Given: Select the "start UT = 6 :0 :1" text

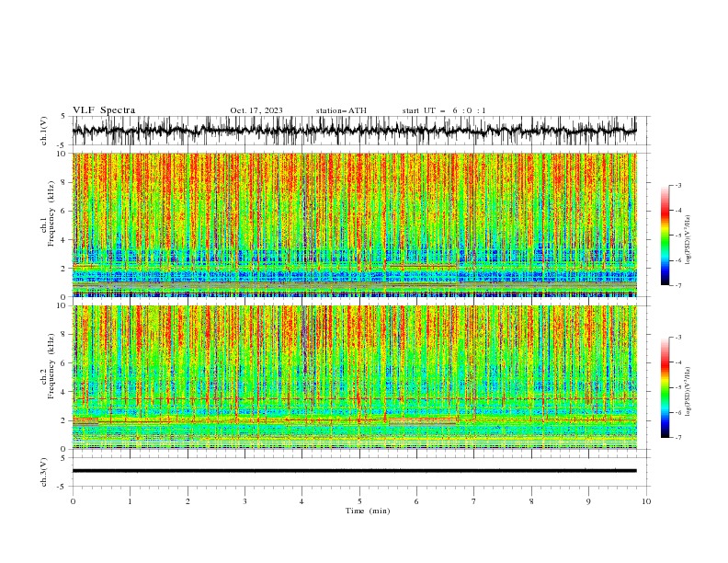Looking at the screenshot, I should (444, 110).
